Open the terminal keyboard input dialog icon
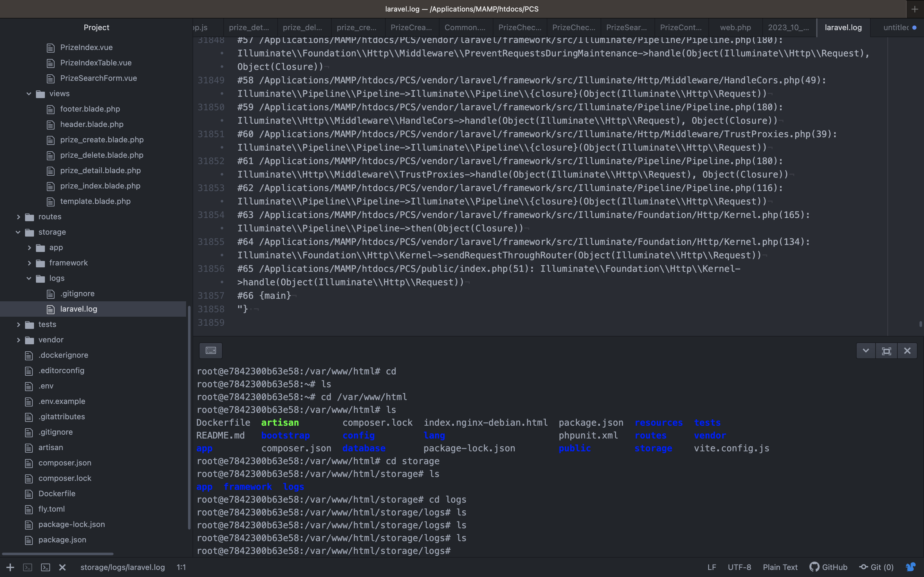Viewport: 924px width, 577px height. click(211, 350)
